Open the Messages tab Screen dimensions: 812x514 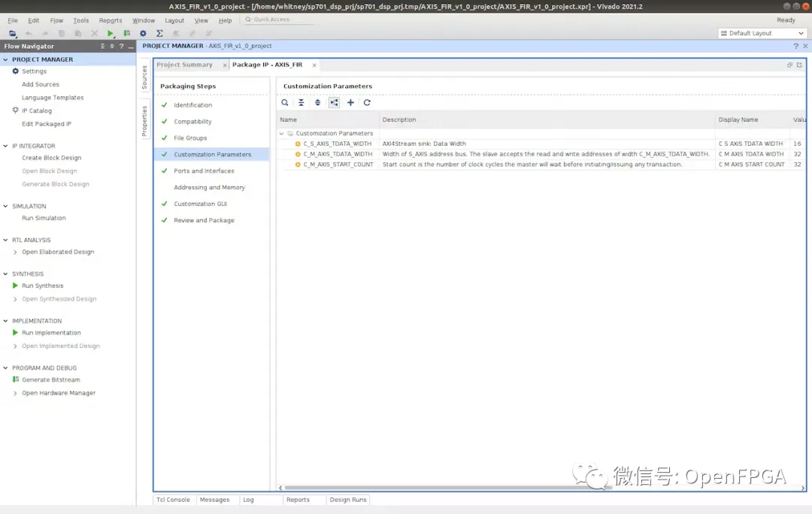pyautogui.click(x=214, y=500)
